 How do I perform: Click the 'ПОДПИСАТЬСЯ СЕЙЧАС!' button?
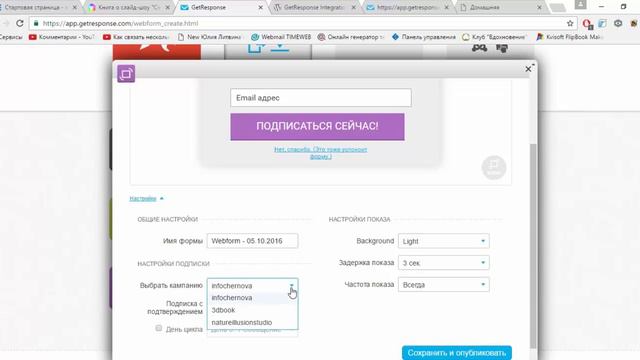click(318, 127)
